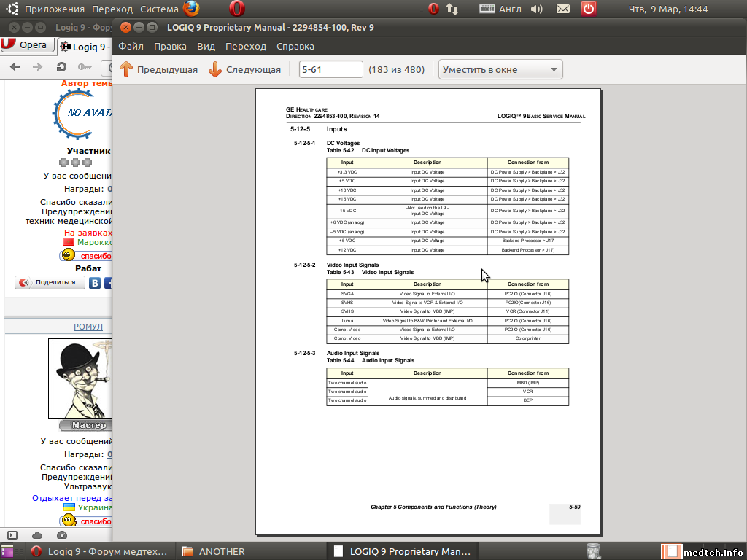This screenshot has width=747, height=560.
Task: Open the trash icon in the bottom panel
Action: [x=594, y=551]
